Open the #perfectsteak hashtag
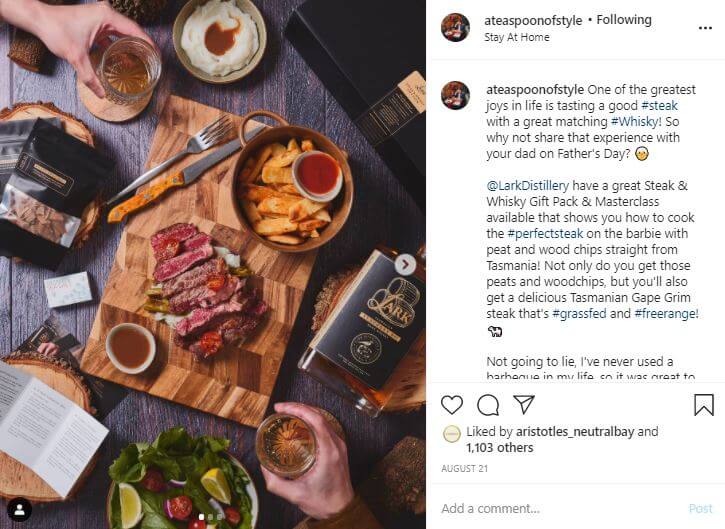725x529 pixels. coord(545,234)
